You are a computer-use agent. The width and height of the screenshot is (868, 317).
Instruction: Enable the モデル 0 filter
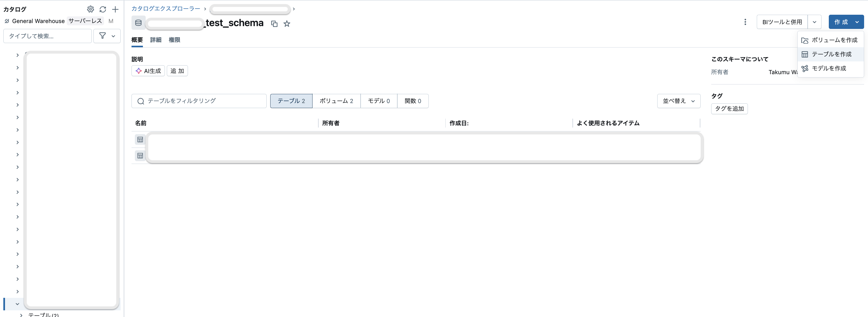378,101
